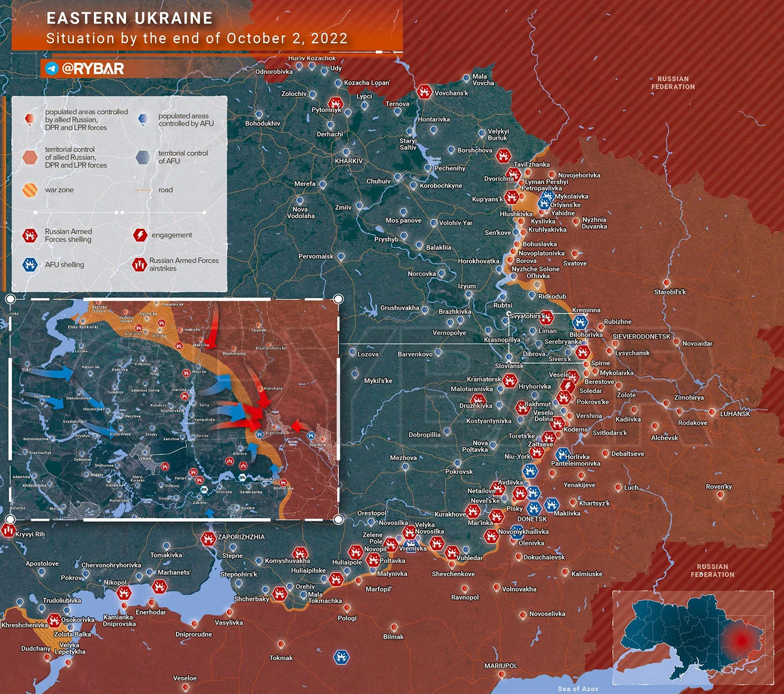Click the shelling icon at Kramatorsk
Image resolution: width=784 pixels, height=694 pixels.
[510, 381]
